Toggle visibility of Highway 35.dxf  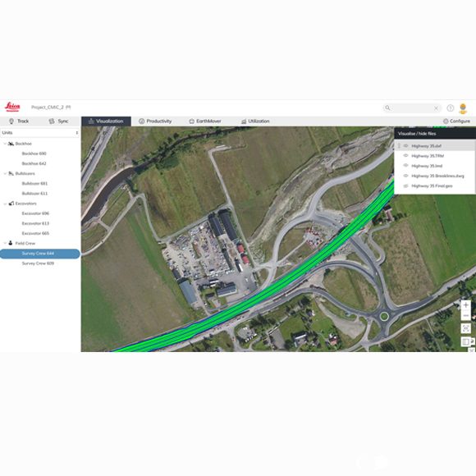tap(405, 146)
